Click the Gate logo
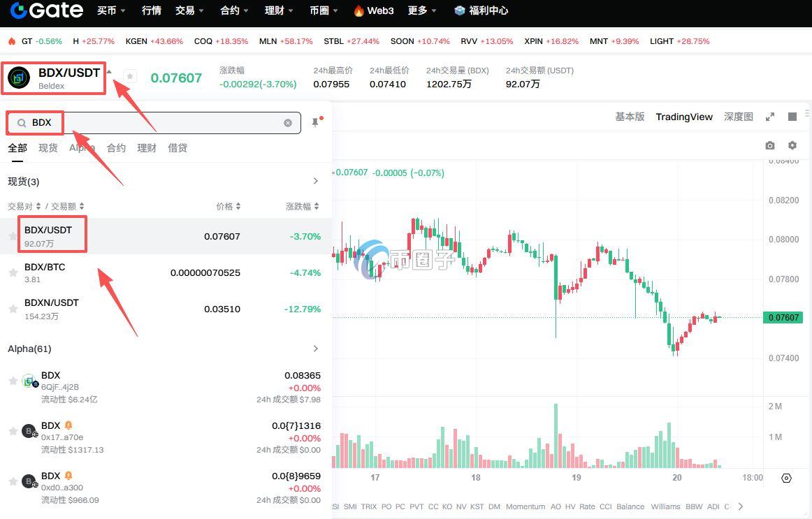 pyautogui.click(x=46, y=10)
